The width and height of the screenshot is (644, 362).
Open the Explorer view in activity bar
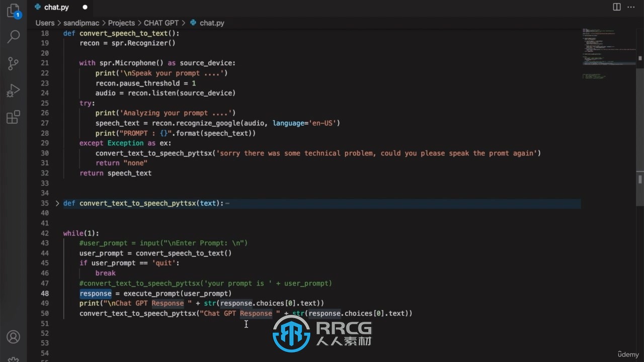coord(14,11)
